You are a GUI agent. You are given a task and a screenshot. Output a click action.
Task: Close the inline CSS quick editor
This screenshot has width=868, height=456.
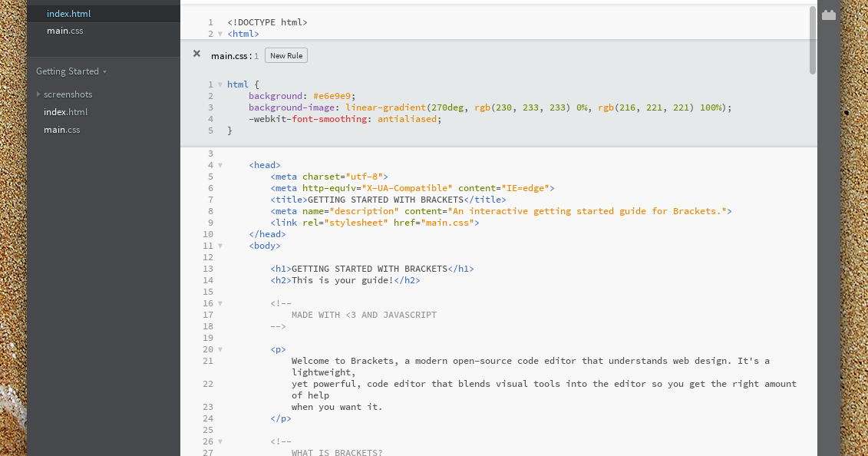196,54
